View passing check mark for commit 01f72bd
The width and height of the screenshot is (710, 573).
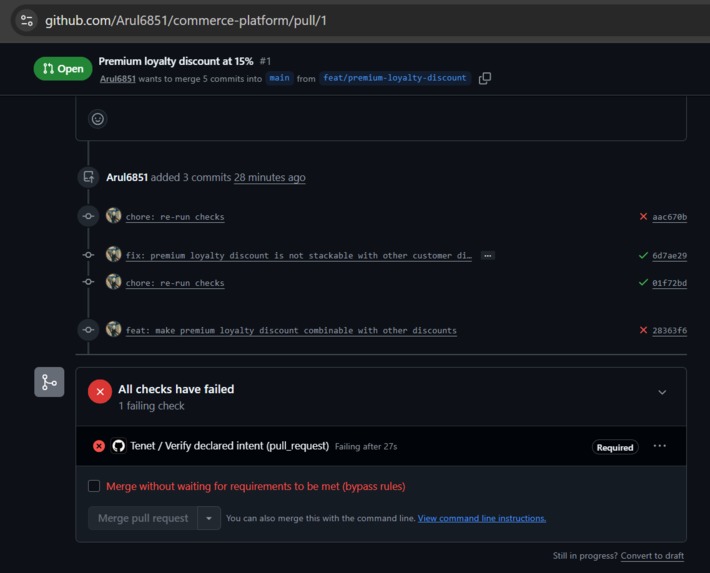(x=643, y=283)
